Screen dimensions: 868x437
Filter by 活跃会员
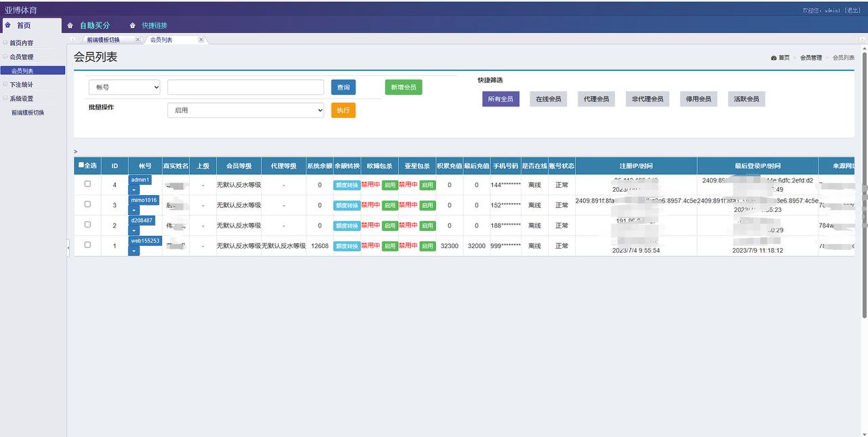coord(747,99)
